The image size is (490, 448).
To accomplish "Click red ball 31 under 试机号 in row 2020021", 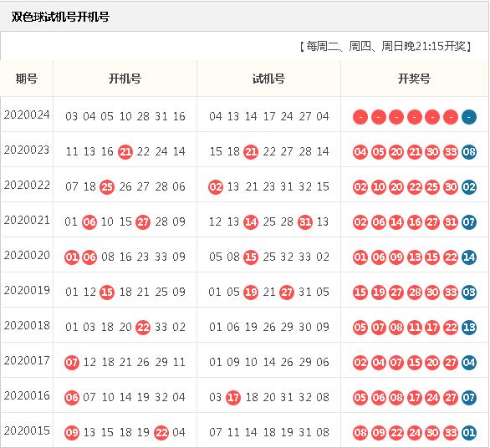I will (x=305, y=222).
